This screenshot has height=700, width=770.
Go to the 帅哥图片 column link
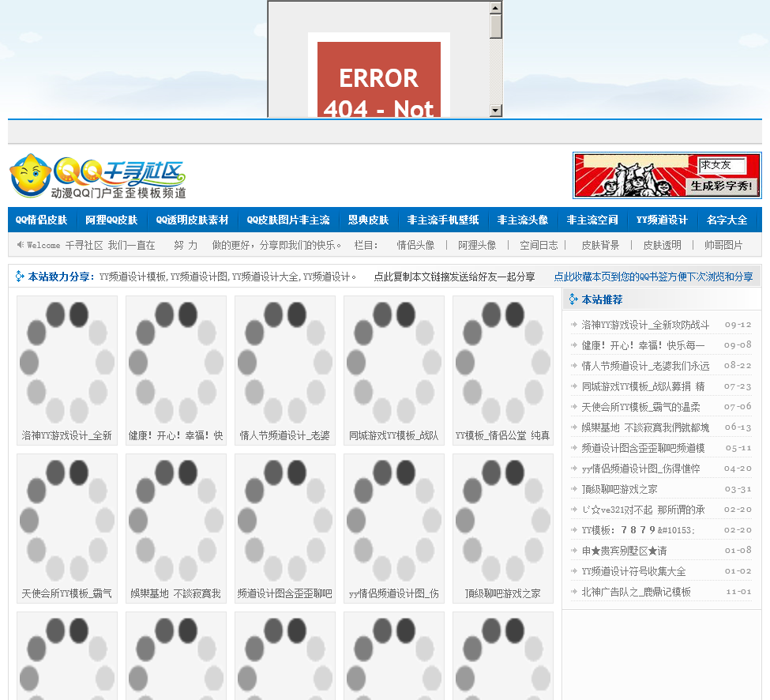pyautogui.click(x=723, y=245)
